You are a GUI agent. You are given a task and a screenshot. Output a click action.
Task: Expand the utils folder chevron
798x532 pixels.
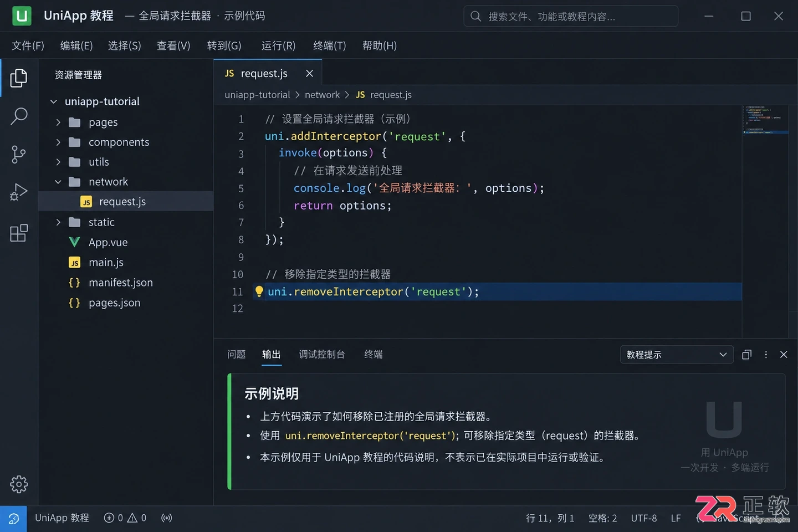click(x=58, y=162)
